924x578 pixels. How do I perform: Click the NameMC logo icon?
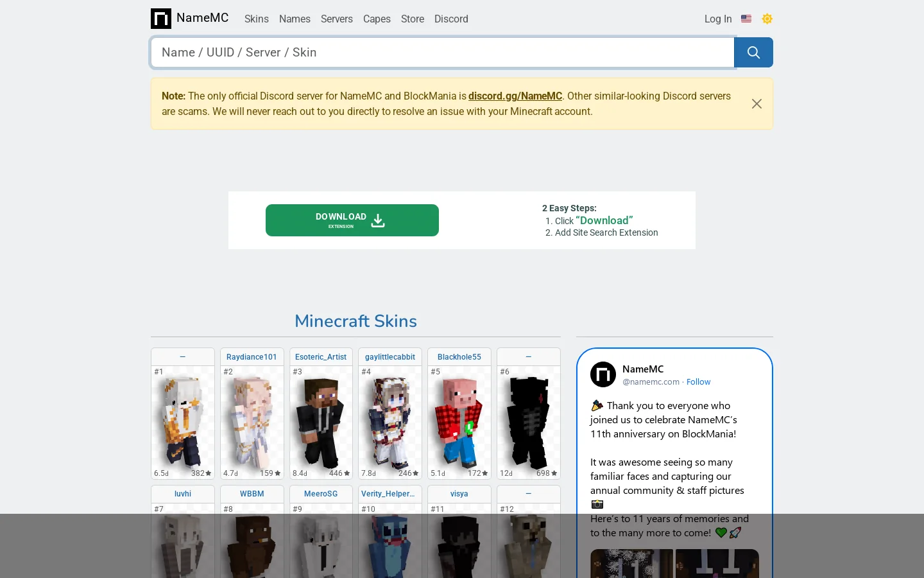161,19
